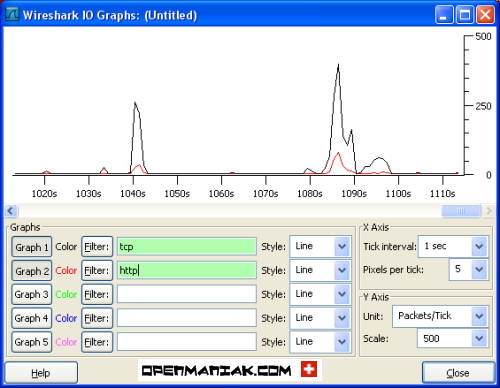The height and width of the screenshot is (388, 500).
Task: Click the red http peak near 1086s
Action: [x=338, y=153]
